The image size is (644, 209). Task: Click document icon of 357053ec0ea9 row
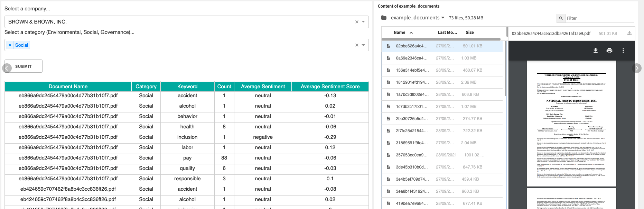coord(388,155)
